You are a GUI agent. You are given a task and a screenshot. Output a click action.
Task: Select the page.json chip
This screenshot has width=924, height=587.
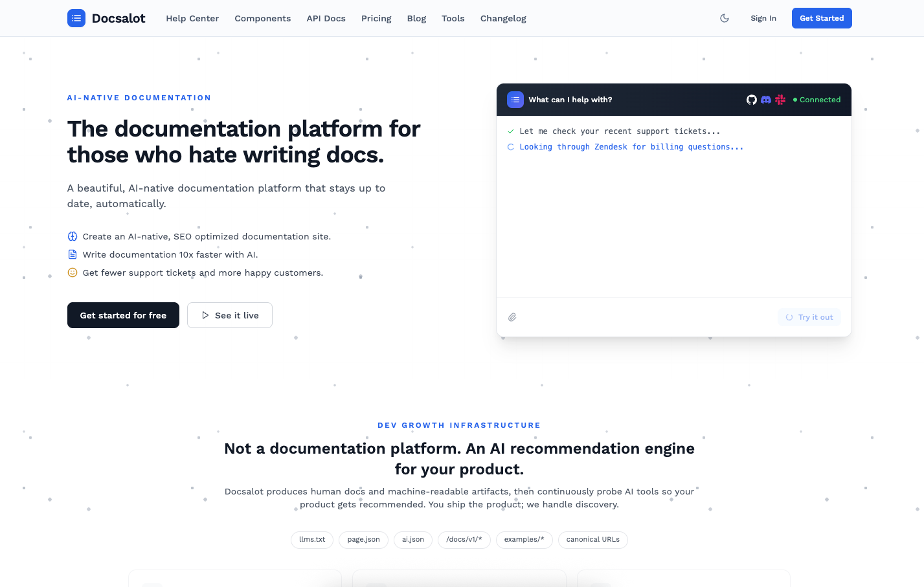point(364,540)
